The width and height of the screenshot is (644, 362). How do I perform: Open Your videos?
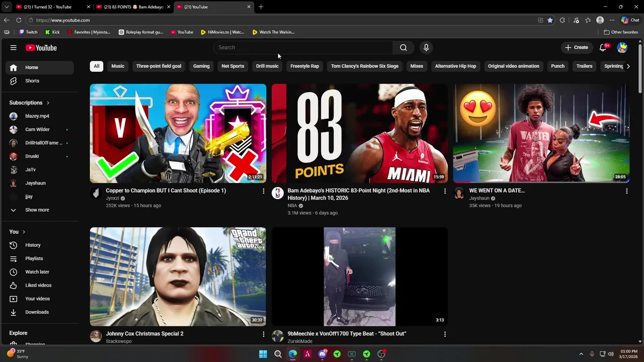click(40, 299)
